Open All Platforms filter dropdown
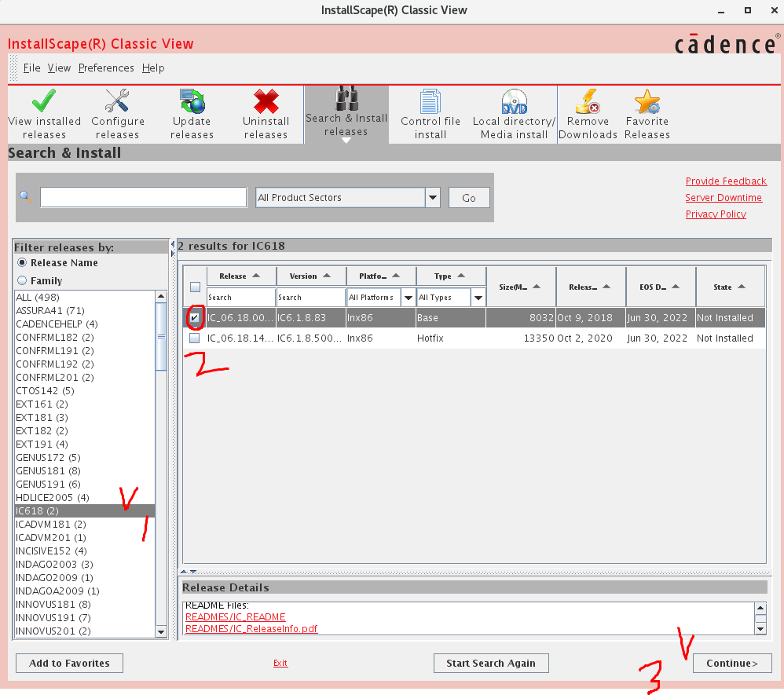This screenshot has width=784, height=695. (408, 298)
